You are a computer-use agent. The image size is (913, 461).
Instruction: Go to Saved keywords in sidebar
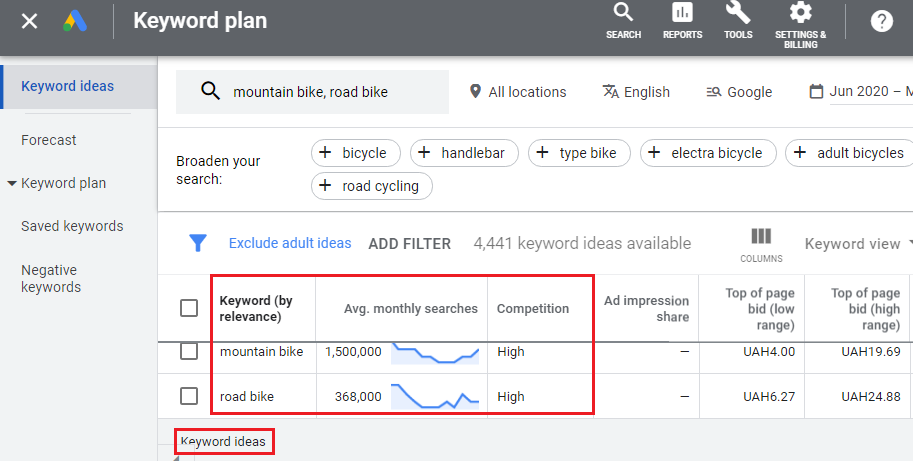tap(72, 226)
